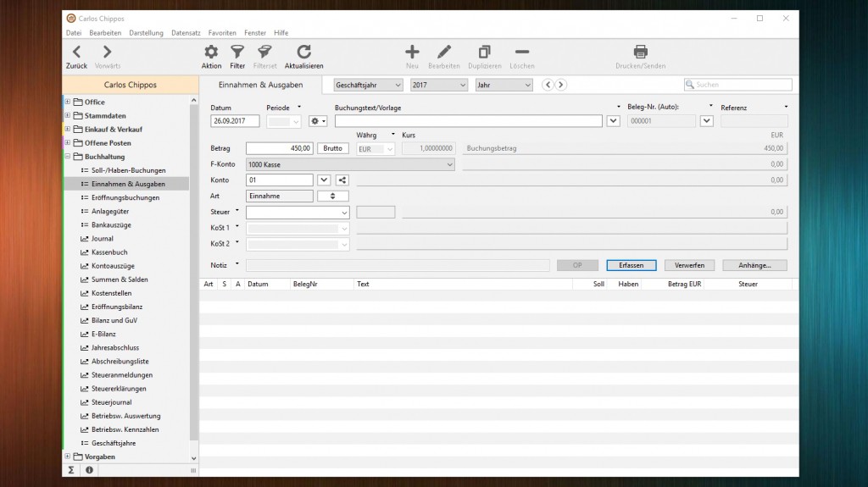The image size is (868, 487).
Task: Open the Kassenbuch report in sidebar
Action: [x=109, y=252]
